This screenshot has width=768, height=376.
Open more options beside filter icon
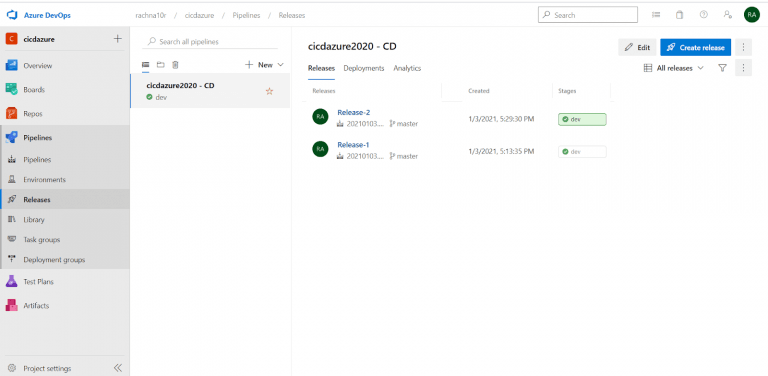[744, 68]
